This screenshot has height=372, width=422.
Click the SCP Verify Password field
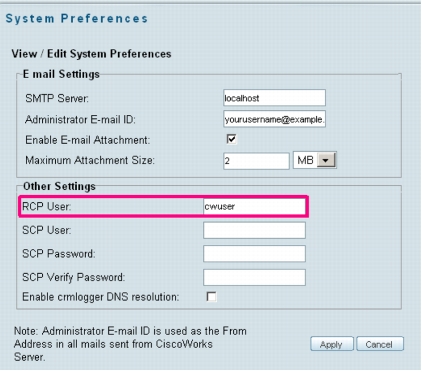[x=254, y=277]
